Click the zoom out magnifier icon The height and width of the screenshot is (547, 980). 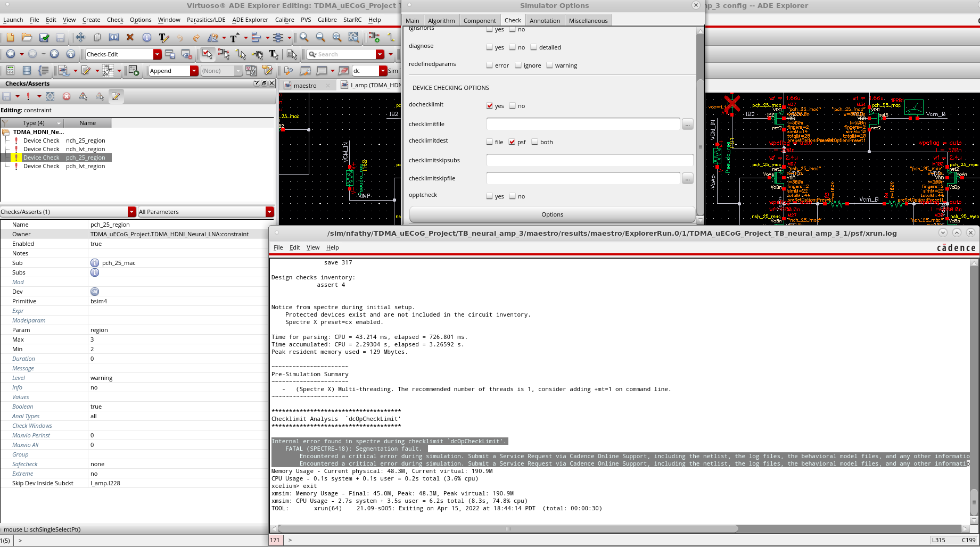pos(320,37)
